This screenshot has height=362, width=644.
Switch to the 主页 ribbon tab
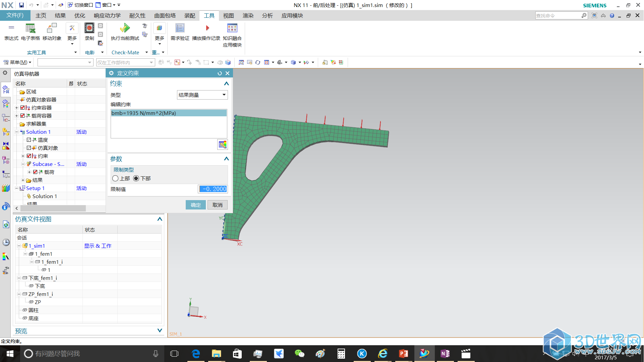tap(41, 15)
